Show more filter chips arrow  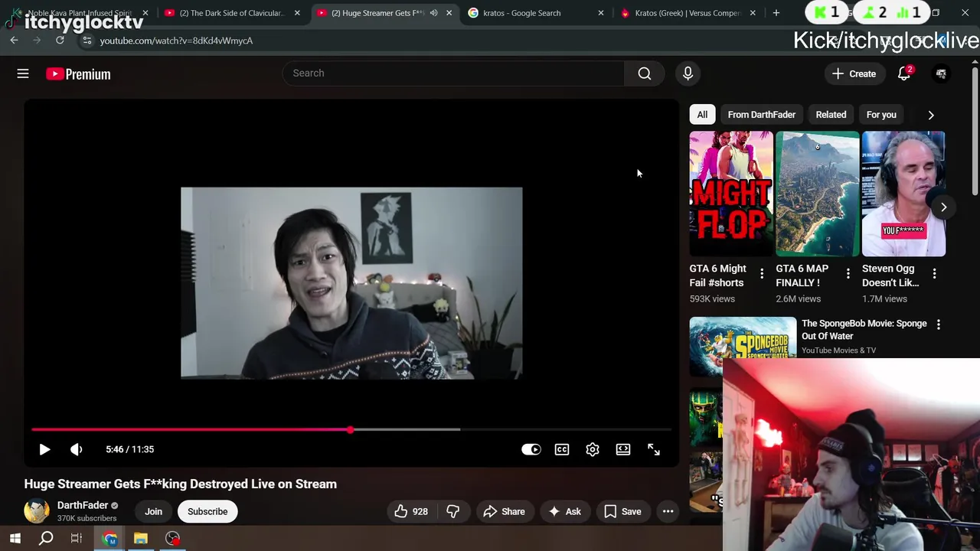[x=931, y=115]
